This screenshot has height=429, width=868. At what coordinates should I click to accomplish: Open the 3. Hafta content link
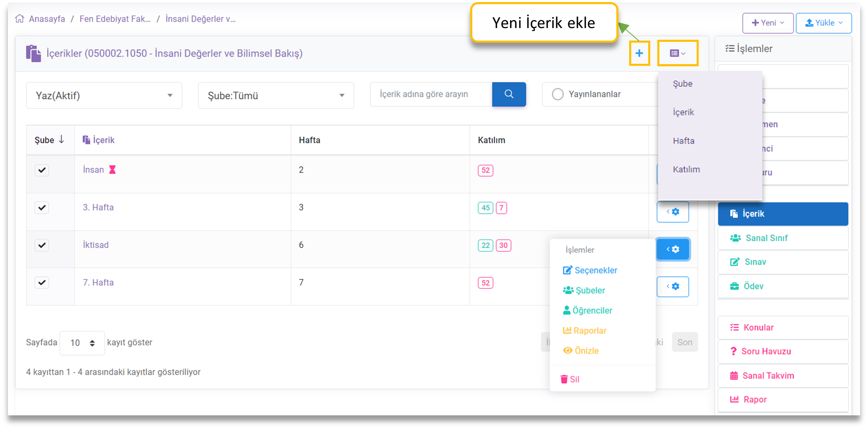pos(98,207)
